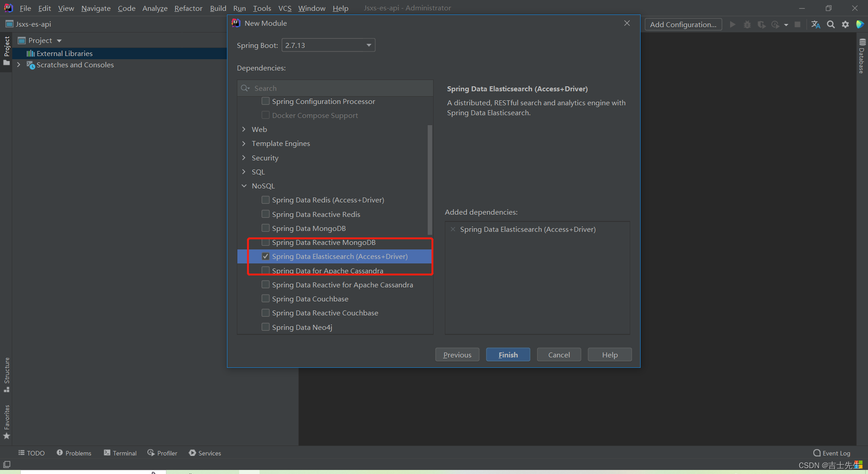Check Spring Data MongoDB
868x474 pixels.
(x=265, y=228)
